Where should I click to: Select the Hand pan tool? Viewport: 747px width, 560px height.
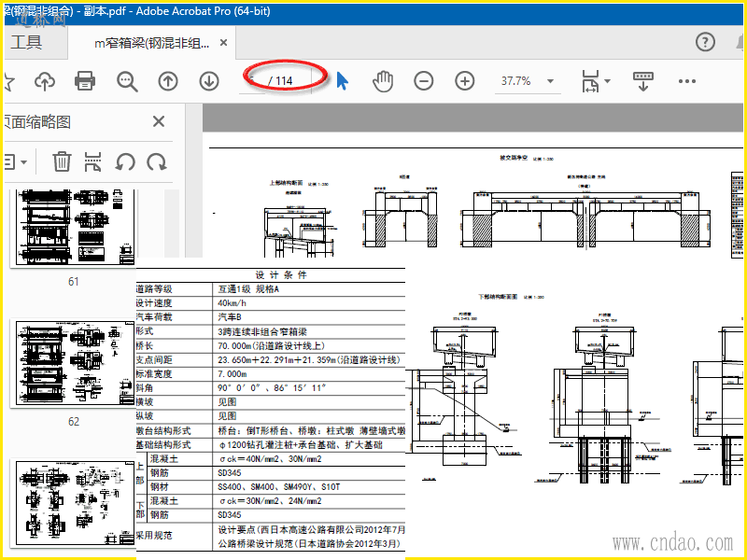point(383,81)
